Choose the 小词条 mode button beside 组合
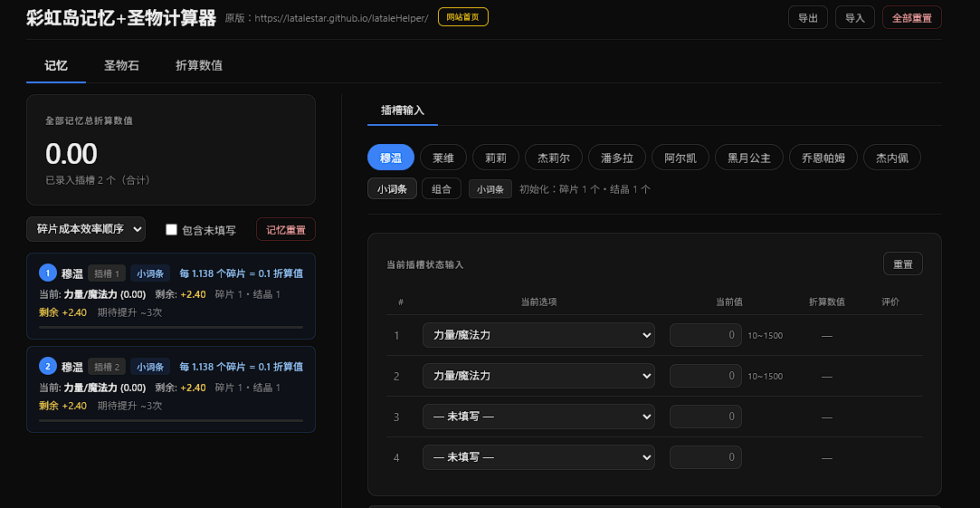 tap(392, 189)
